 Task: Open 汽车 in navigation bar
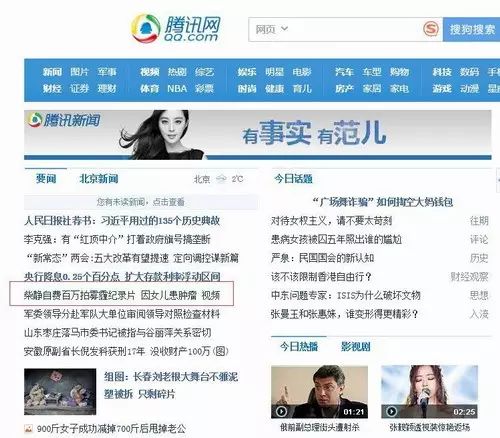pos(344,72)
